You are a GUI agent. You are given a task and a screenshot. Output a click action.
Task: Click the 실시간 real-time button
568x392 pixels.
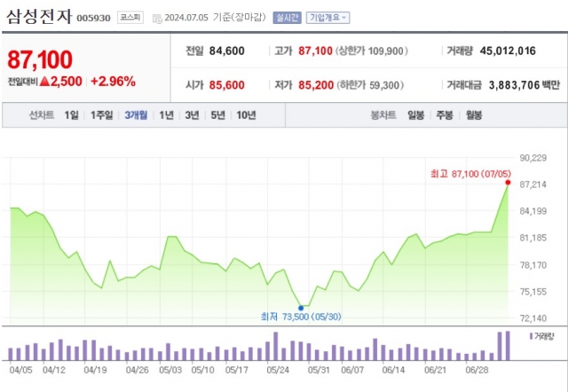[x=287, y=18]
